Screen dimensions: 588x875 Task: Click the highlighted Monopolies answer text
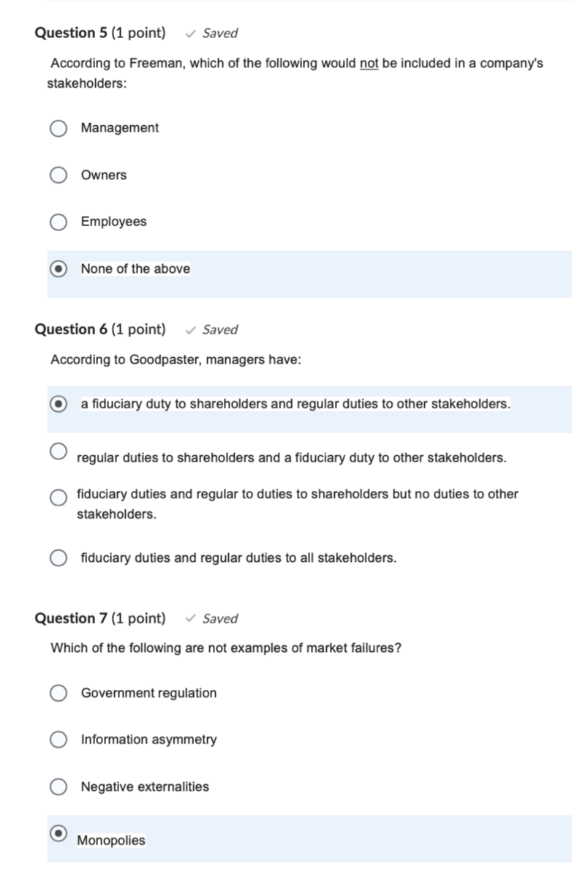tap(111, 840)
